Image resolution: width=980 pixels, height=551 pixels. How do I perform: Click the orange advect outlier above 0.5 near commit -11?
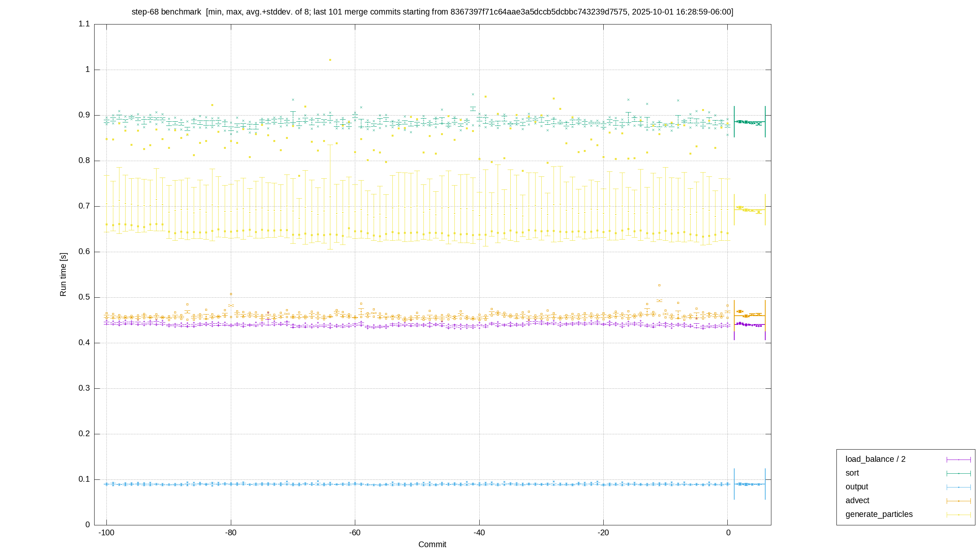point(659,285)
